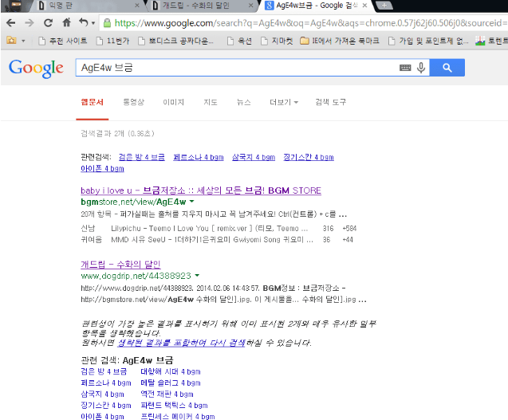Open bottom related search 역전 재판 4 bgm
Viewport: 508px width, 420px height.
coord(167,394)
